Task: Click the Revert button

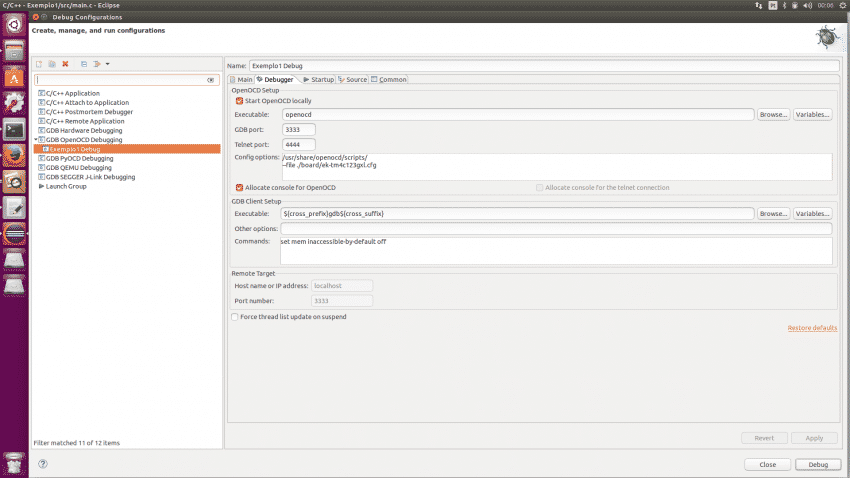Action: 764,438
